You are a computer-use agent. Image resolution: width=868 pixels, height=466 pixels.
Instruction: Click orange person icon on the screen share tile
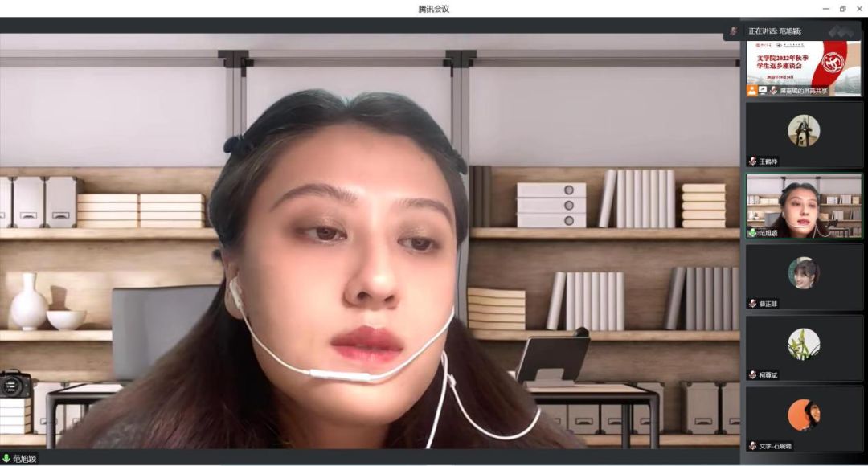click(751, 91)
